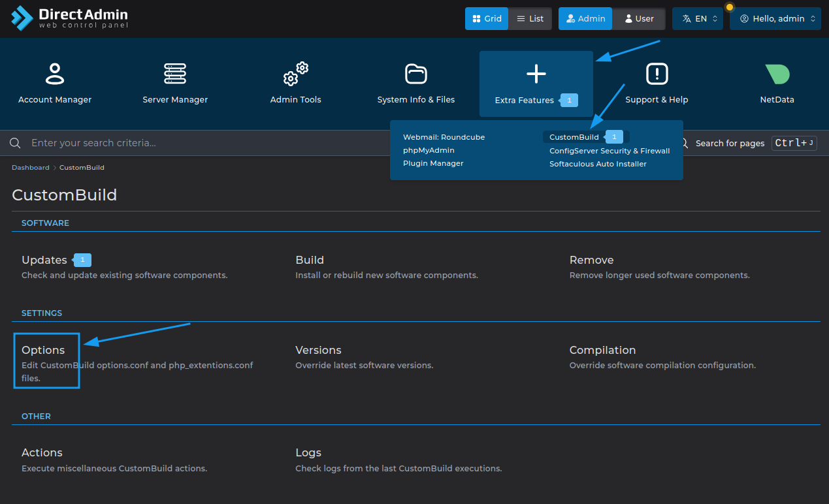Image resolution: width=829 pixels, height=504 pixels.
Task: Open the System Info & Files folder icon
Action: click(416, 74)
